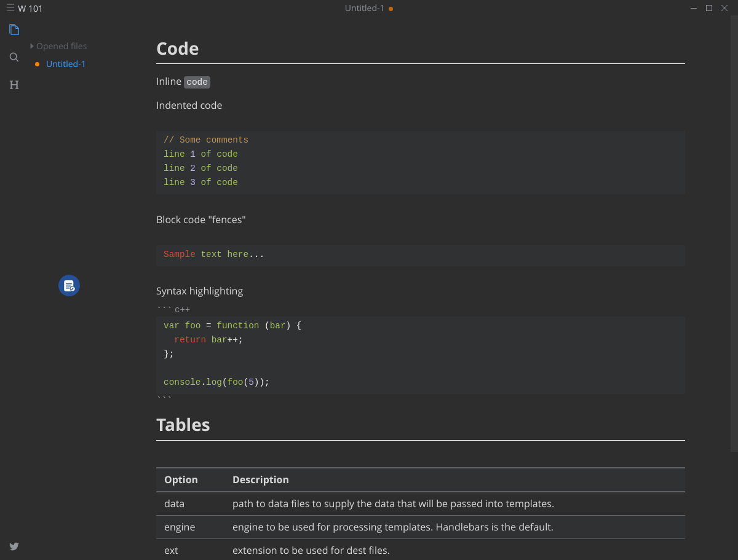This screenshot has width=738, height=560.
Task: Minimize the editor window
Action: point(694,8)
